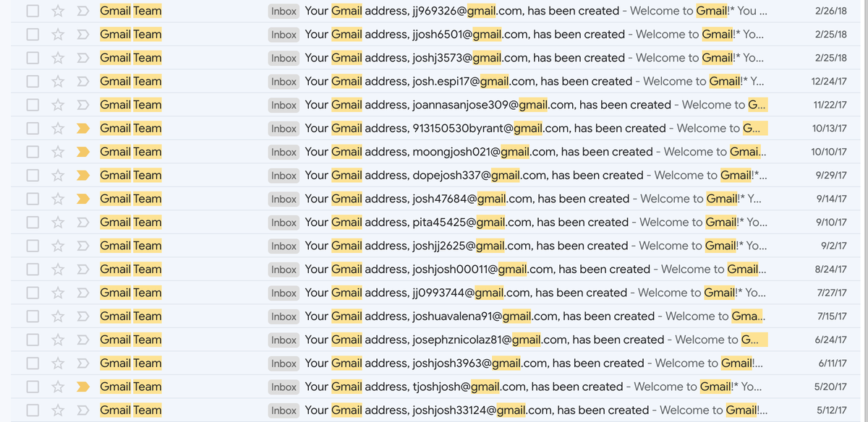Click the Inbox tag beside the joshj3573 email
Screen dimensions: 868x422
[283, 57]
